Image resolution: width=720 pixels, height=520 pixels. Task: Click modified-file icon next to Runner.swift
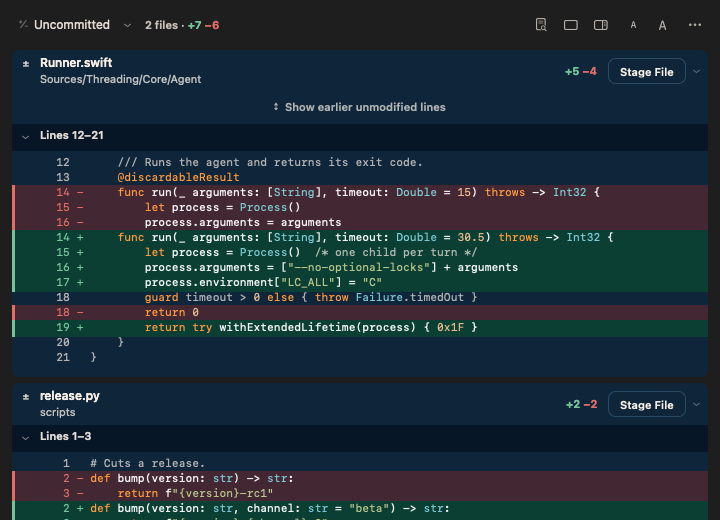[x=26, y=64]
